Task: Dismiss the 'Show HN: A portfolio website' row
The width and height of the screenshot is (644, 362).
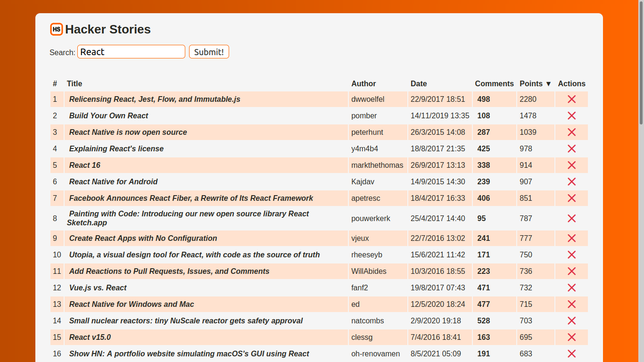Action: [x=571, y=354]
